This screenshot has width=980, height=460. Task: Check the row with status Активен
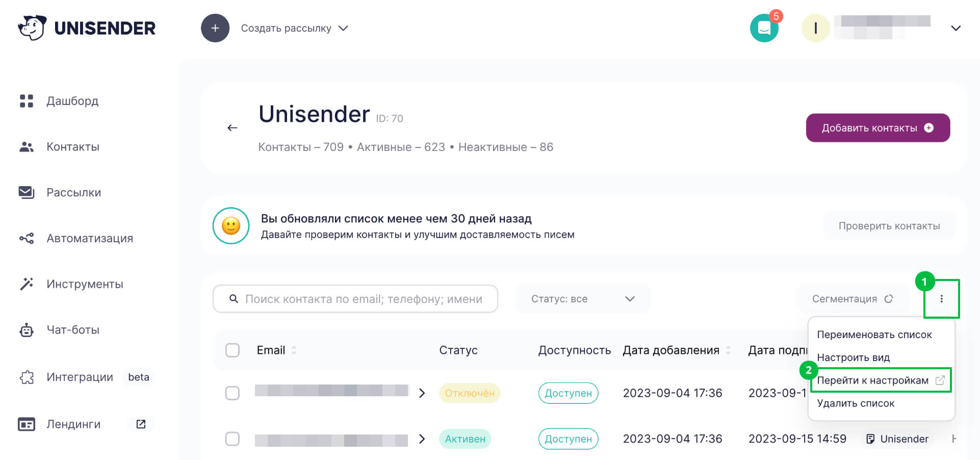pos(233,439)
